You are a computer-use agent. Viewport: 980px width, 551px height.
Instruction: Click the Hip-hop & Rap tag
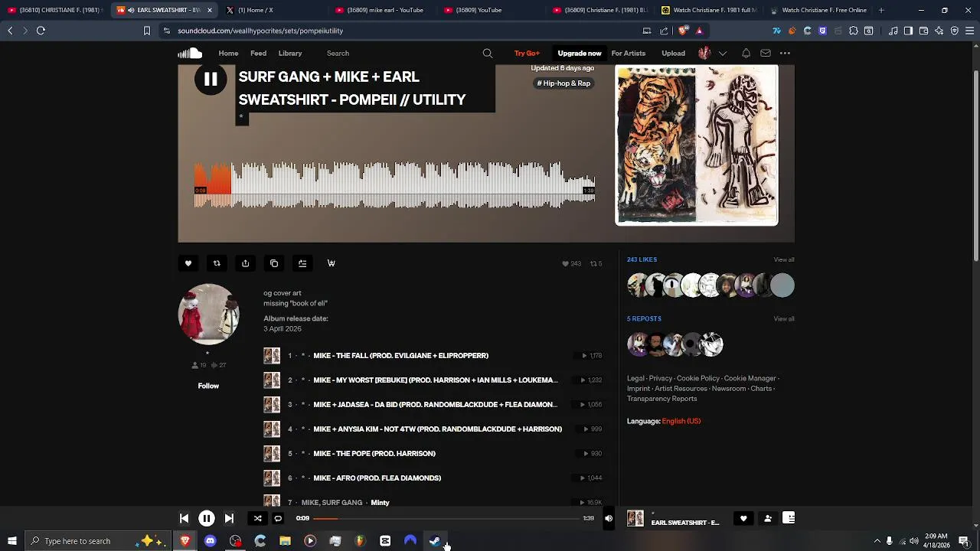(563, 83)
